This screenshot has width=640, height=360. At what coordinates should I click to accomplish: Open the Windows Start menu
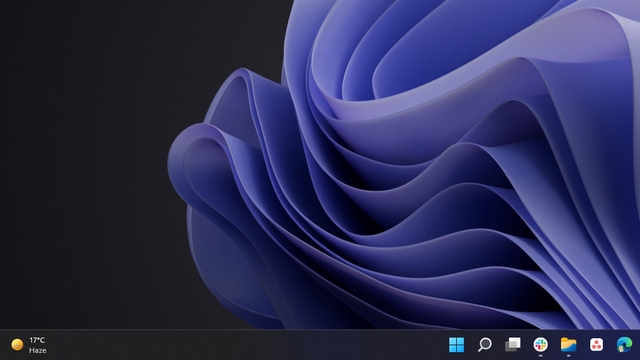[x=456, y=344]
